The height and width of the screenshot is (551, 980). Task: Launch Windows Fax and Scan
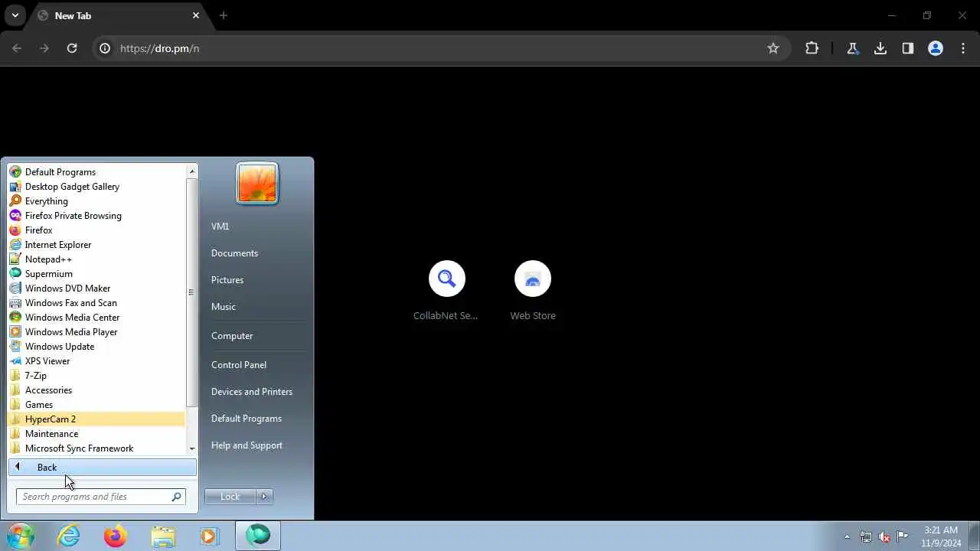click(96, 303)
